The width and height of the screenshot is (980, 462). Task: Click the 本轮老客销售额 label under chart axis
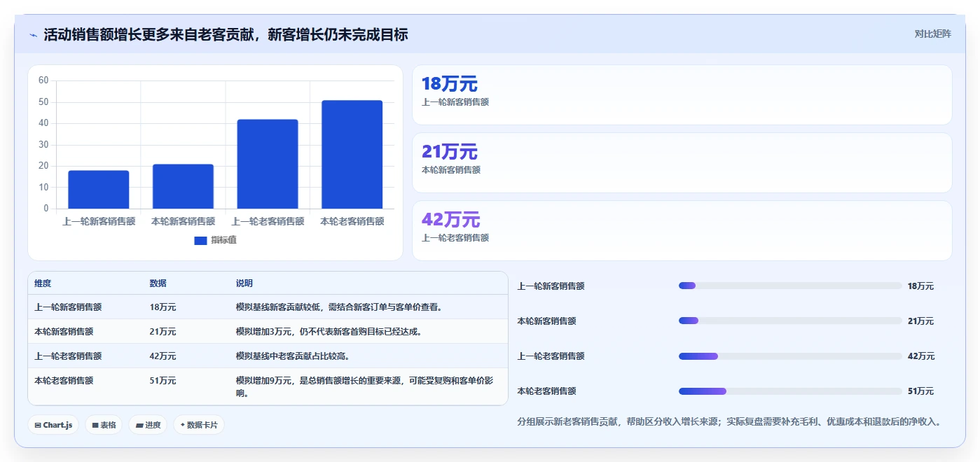tap(352, 221)
